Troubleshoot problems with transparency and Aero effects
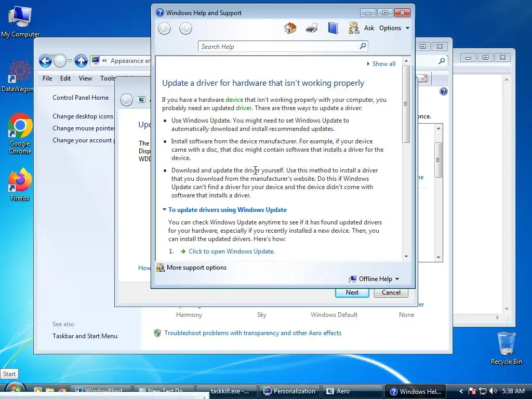 click(x=252, y=333)
